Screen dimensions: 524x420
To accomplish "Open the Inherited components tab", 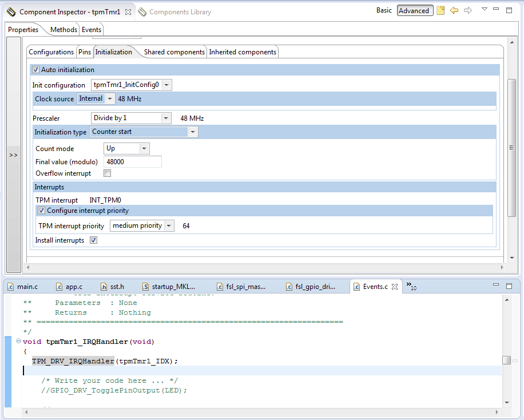I will [243, 52].
